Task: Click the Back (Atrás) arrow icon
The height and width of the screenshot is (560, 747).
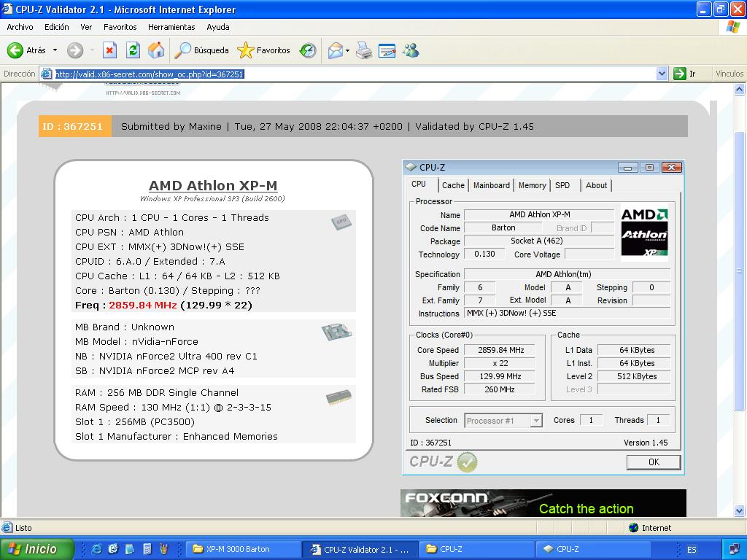Action: coord(15,50)
